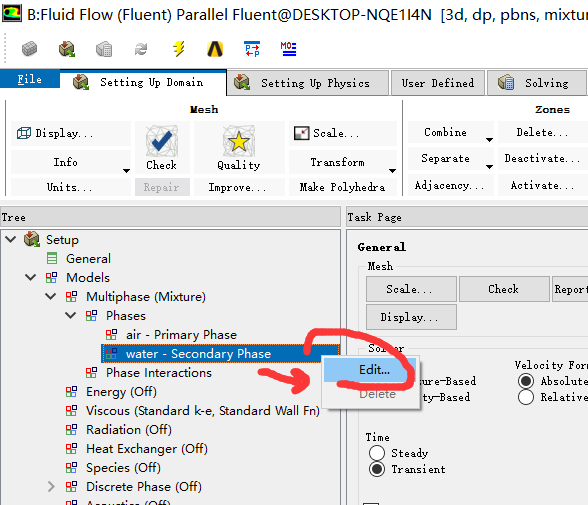588x505 pixels.
Task: Open the File menu tab
Action: tap(30, 79)
